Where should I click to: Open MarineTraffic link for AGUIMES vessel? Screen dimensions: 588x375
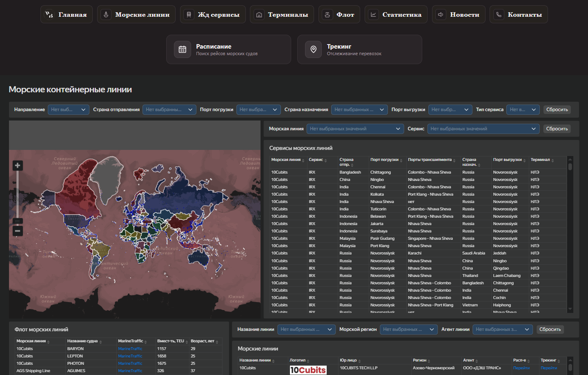(x=130, y=371)
